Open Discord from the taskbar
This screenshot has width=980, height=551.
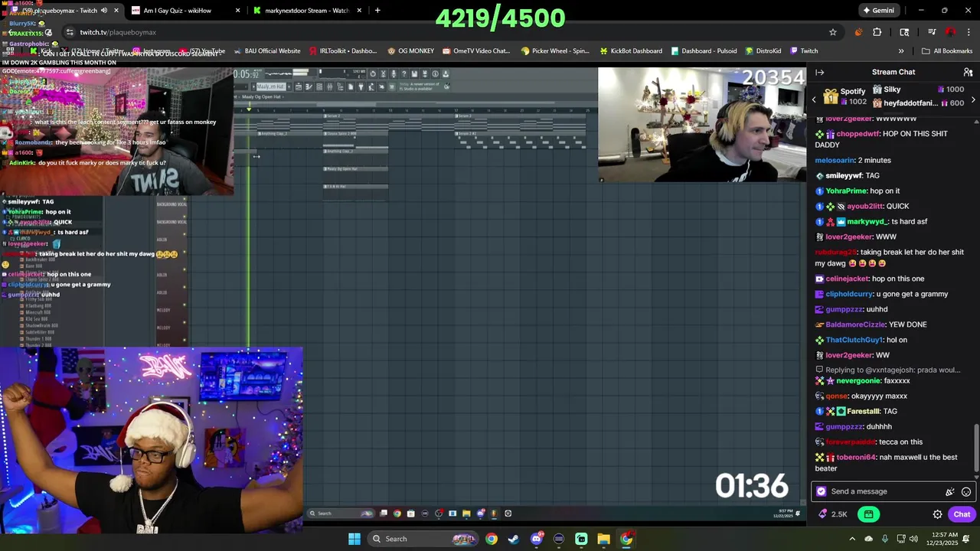click(537, 539)
